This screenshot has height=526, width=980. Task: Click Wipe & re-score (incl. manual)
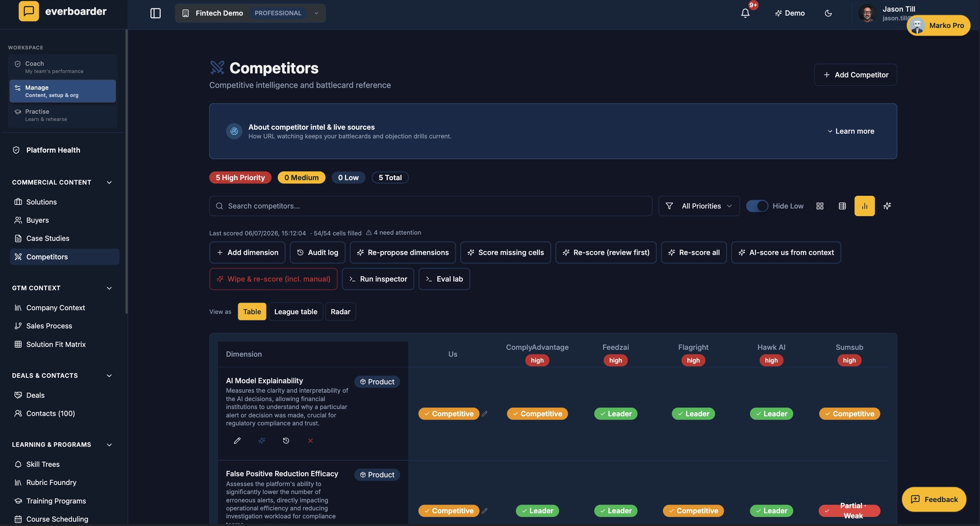coord(273,279)
